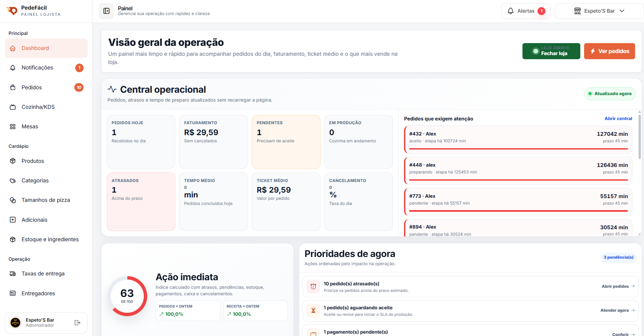Click the PedeFácil logo icon
Screen dimensions: 644x336
coord(12,11)
